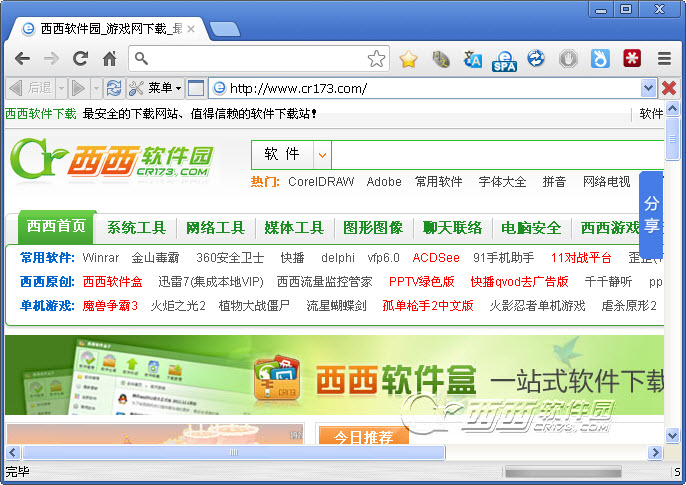Click the scroll right arrow
Screen dimensions: 686x485
655,452
